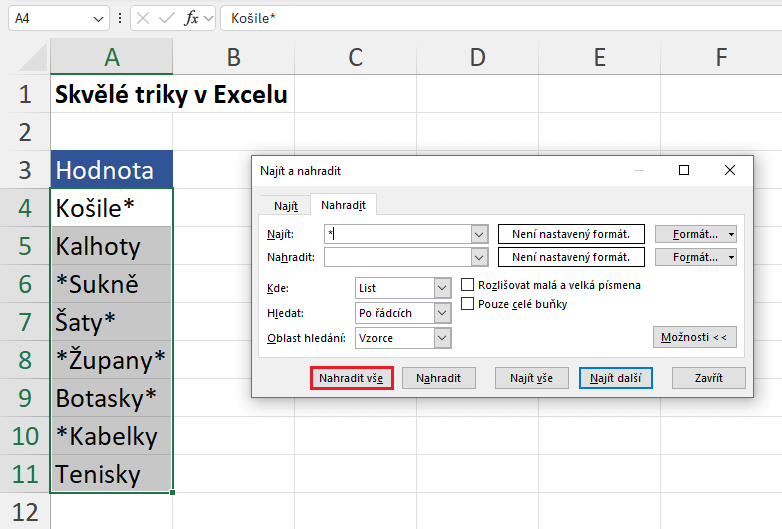The image size is (782, 529).
Task: Expand Oblast hledání dropdown with Vzorce
Action: pos(443,338)
